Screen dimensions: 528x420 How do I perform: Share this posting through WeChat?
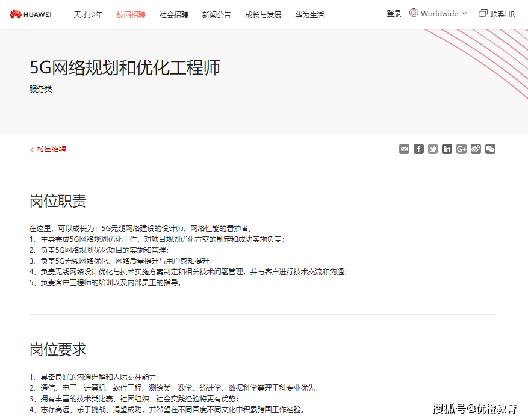coord(490,149)
